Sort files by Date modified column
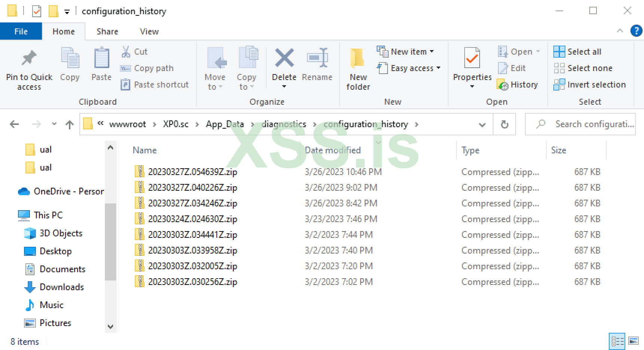This screenshot has width=644, height=350. (x=333, y=150)
